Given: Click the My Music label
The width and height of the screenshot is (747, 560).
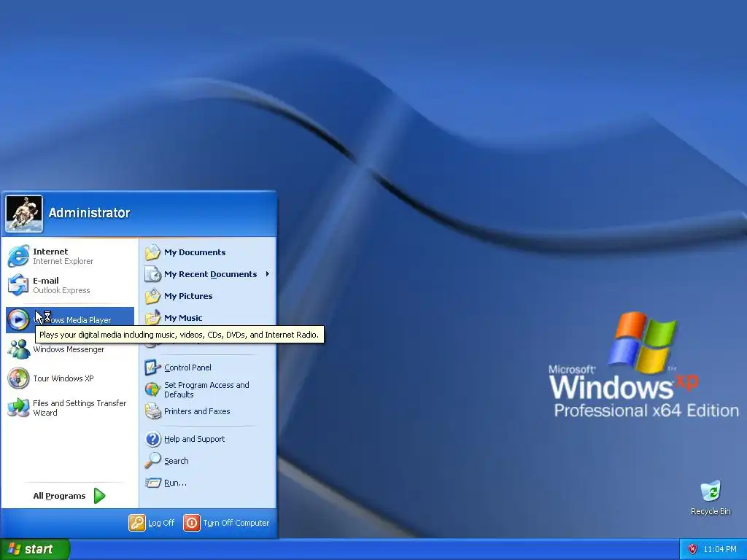Looking at the screenshot, I should click(x=183, y=318).
